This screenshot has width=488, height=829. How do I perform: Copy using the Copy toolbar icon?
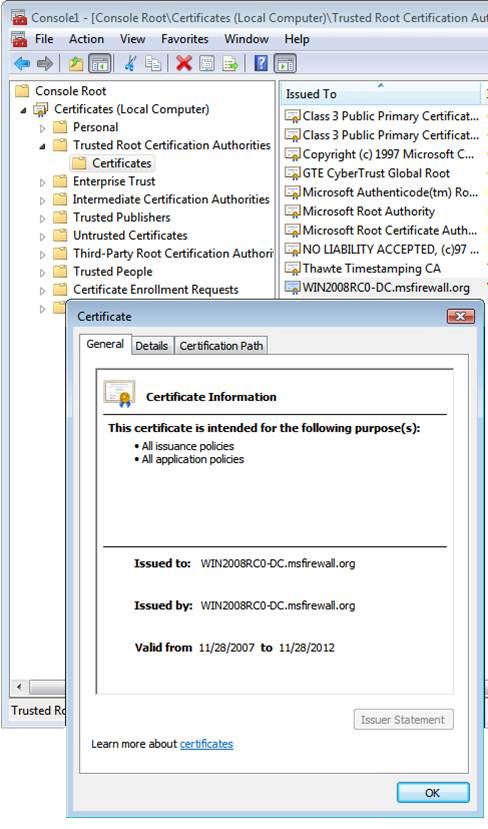(x=153, y=64)
